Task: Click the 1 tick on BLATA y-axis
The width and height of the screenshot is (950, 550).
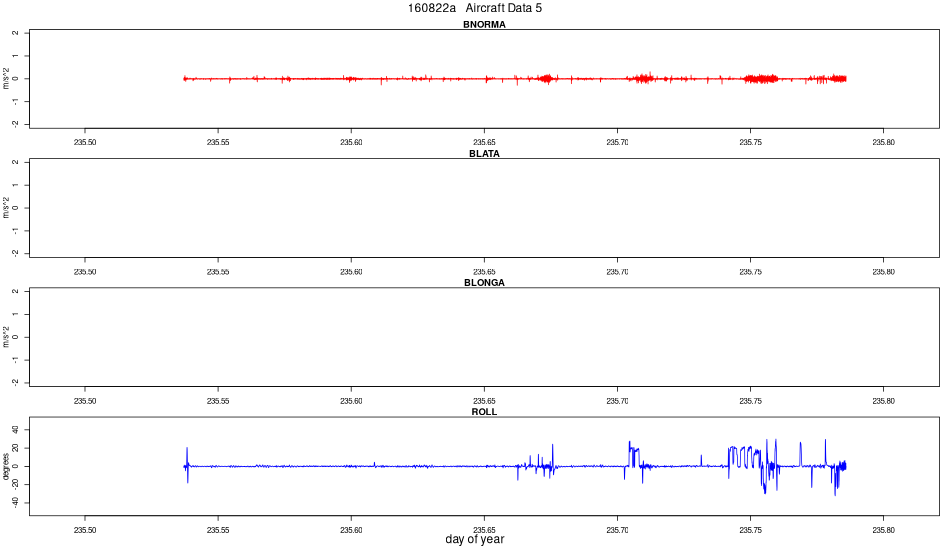Action: click(16, 185)
